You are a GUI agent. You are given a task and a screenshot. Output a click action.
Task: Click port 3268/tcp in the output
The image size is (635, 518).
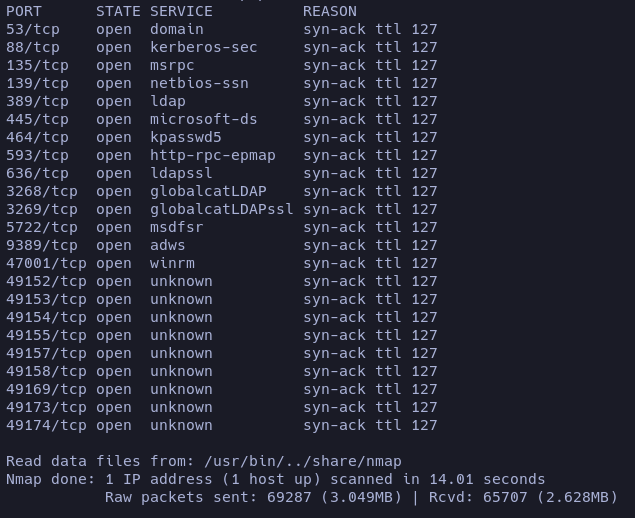point(41,191)
